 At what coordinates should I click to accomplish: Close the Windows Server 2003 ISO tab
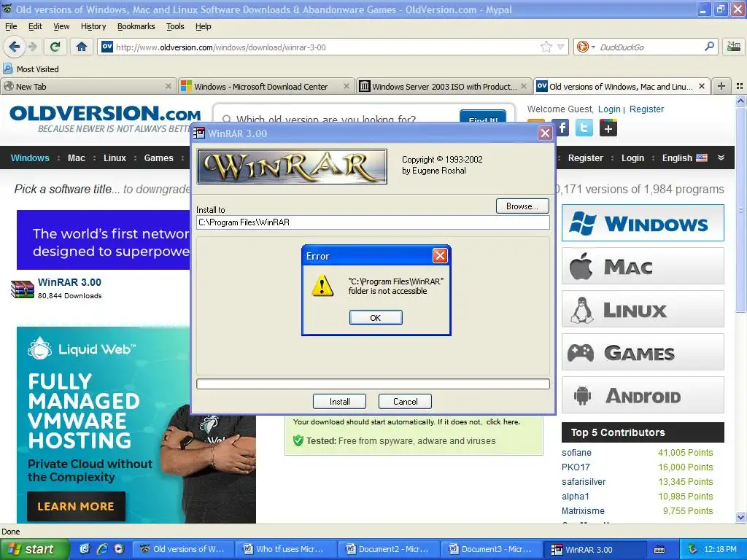click(x=524, y=86)
